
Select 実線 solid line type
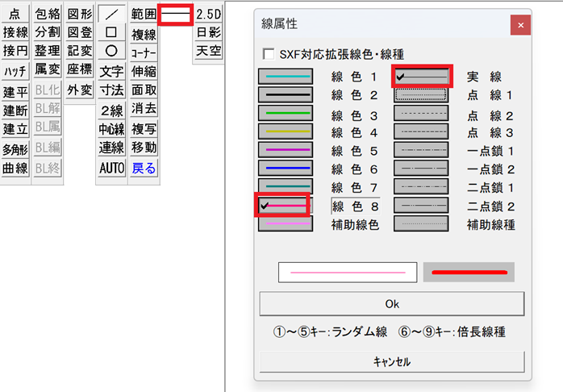[421, 77]
